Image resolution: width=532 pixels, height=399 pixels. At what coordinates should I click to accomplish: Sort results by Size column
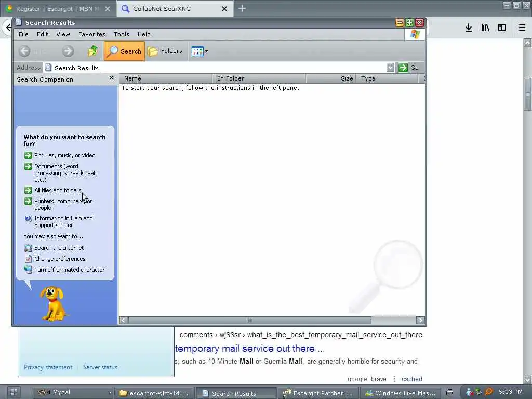[330, 79]
